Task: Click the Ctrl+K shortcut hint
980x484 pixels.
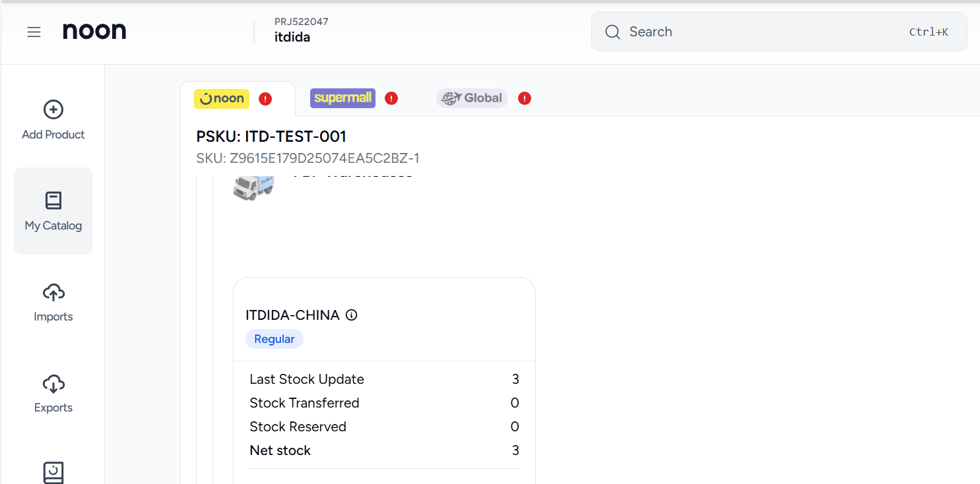Action: point(929,32)
